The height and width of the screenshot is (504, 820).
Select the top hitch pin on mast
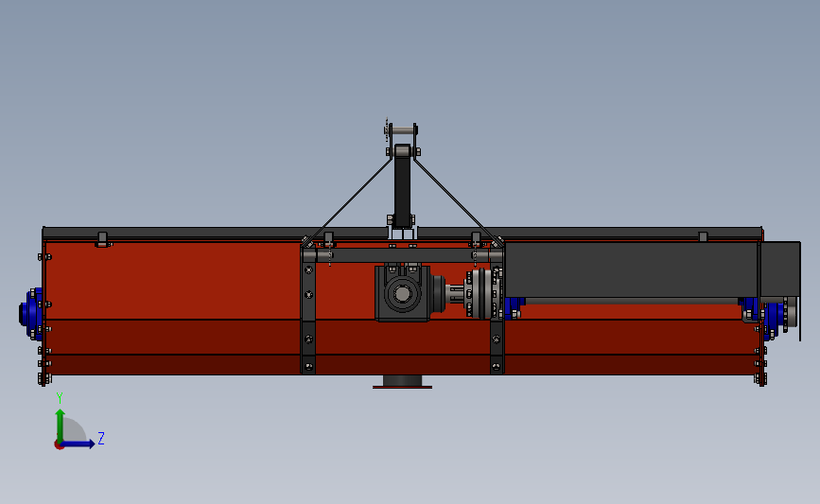coord(402,130)
